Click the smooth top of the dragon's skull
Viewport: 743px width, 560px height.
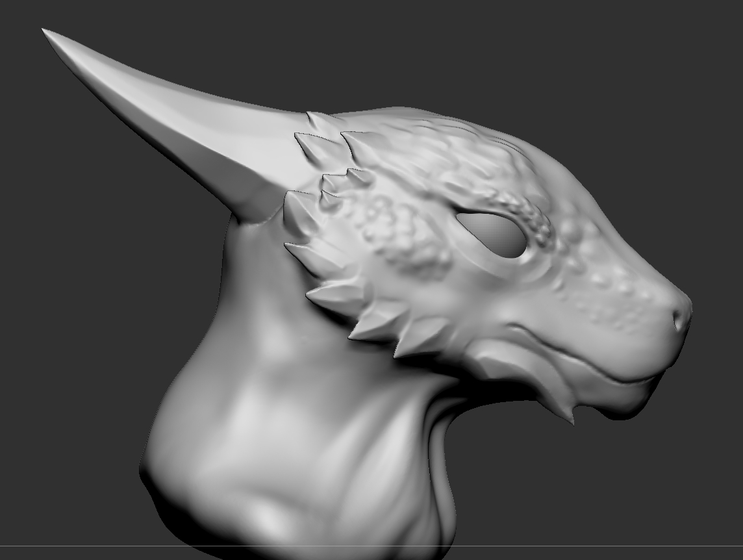[422, 130]
